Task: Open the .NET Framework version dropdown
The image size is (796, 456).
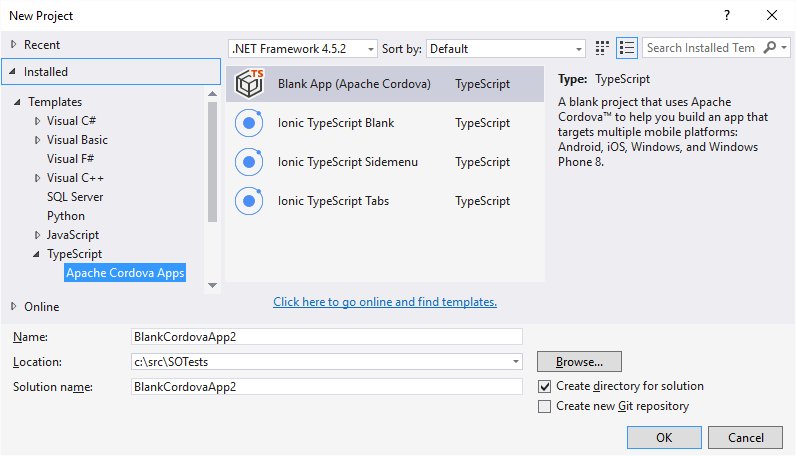Action: click(303, 49)
